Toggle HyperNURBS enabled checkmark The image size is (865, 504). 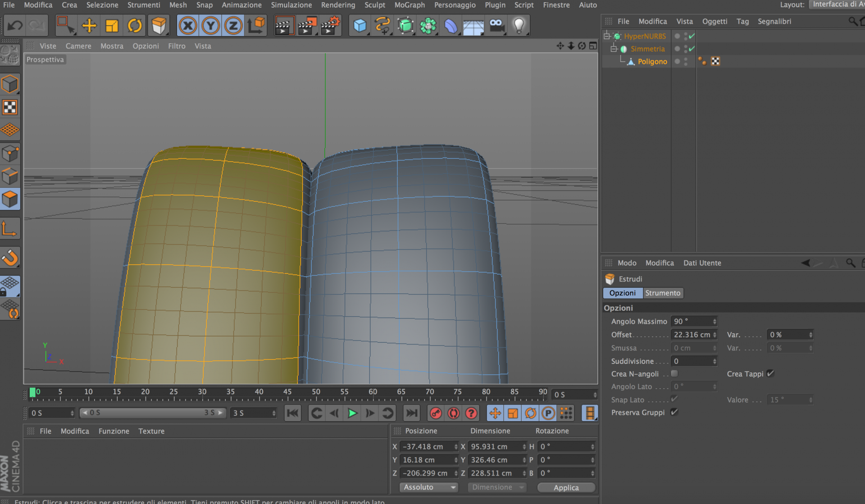point(692,36)
